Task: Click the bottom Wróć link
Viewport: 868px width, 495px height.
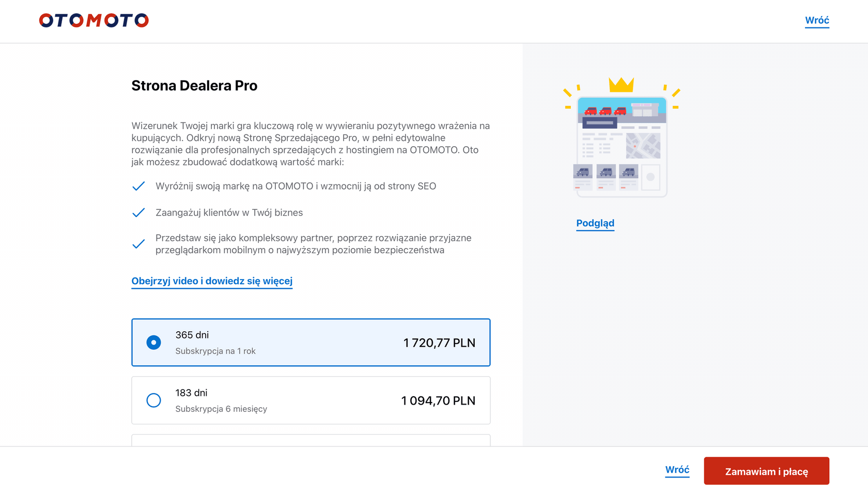Action: click(677, 470)
